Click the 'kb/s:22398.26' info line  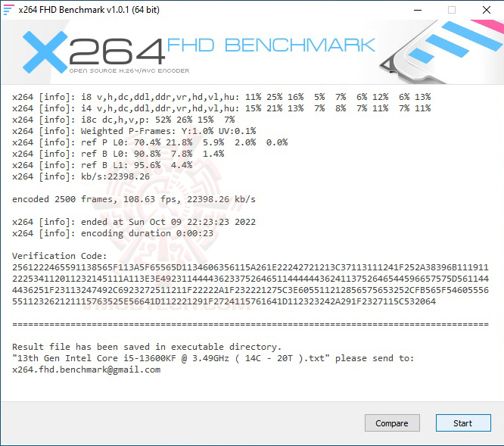[x=81, y=176]
